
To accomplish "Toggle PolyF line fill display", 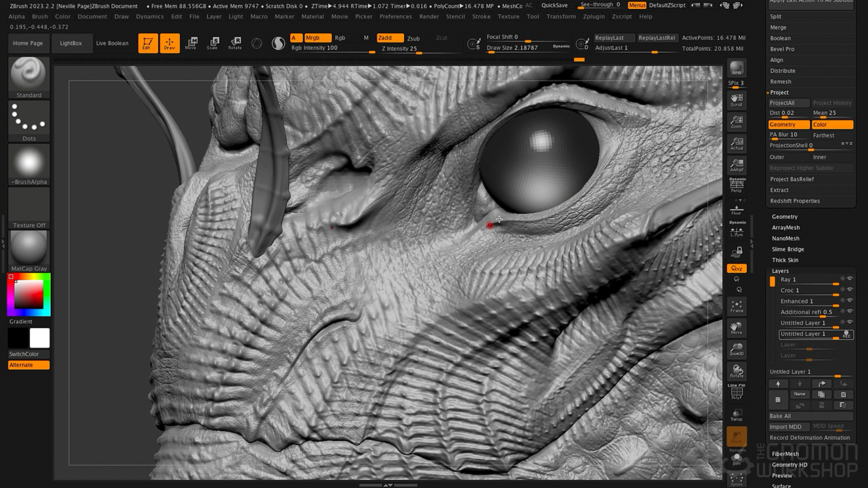I will [736, 392].
